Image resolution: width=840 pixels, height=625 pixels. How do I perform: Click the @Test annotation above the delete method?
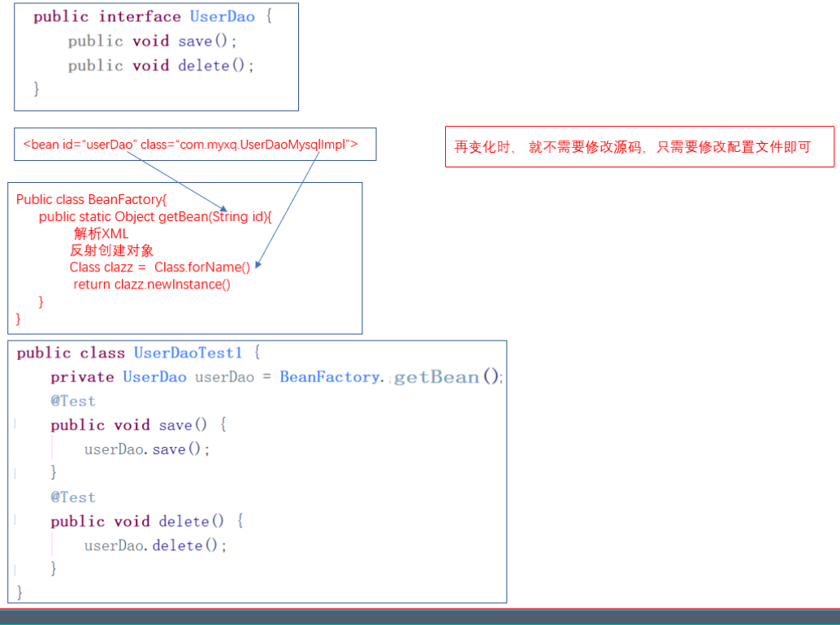pyautogui.click(x=73, y=497)
